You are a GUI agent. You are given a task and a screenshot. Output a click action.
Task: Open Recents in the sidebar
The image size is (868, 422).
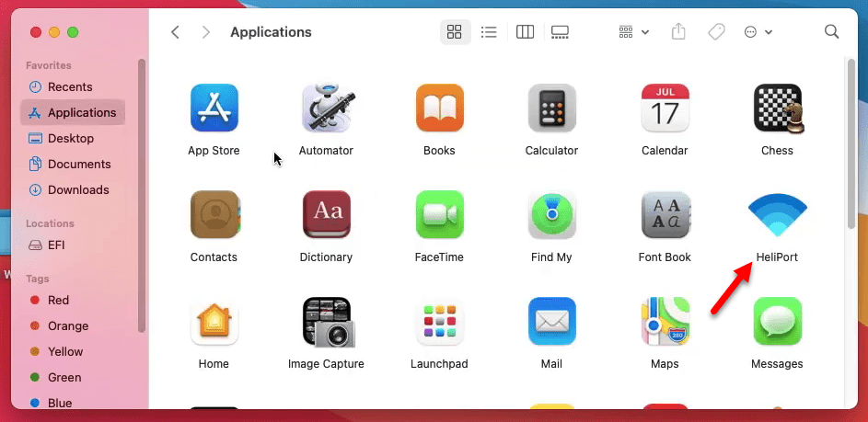(73, 86)
